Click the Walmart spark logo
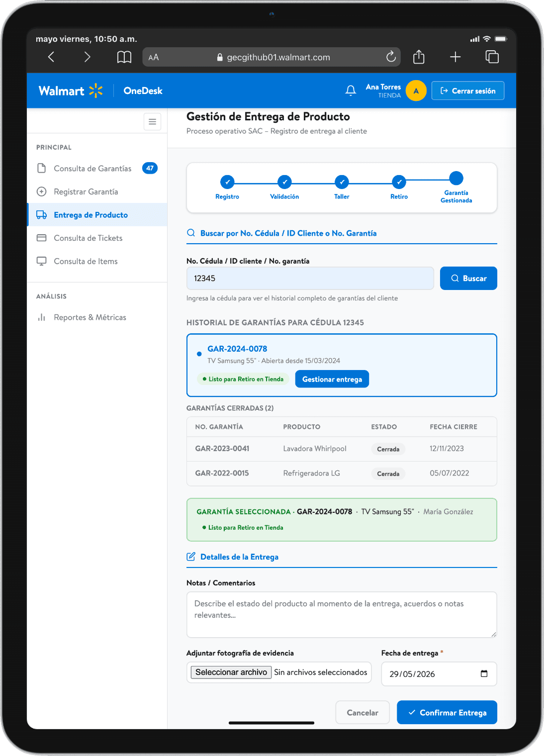This screenshot has width=544, height=756. tap(96, 91)
